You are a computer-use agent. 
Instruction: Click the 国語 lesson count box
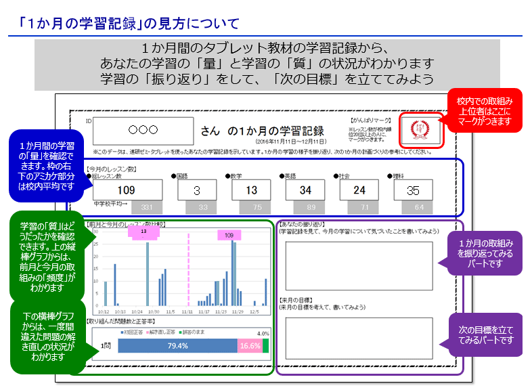(x=197, y=190)
